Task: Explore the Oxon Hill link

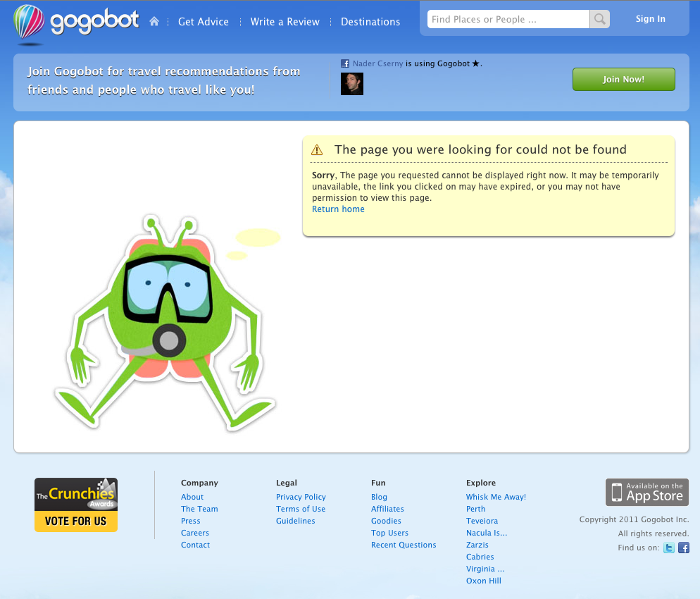Action: (484, 581)
